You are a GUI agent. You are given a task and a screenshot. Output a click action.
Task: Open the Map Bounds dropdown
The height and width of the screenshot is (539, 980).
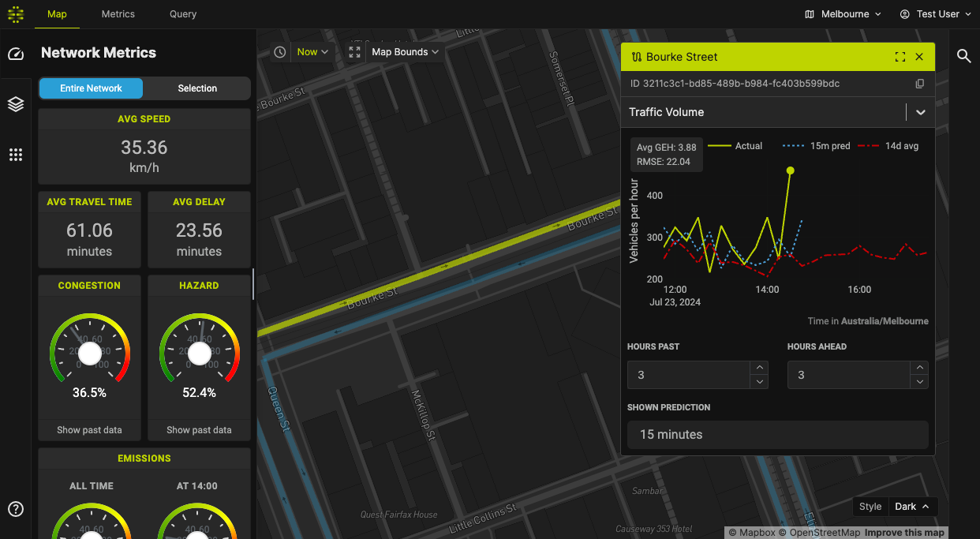[405, 52]
